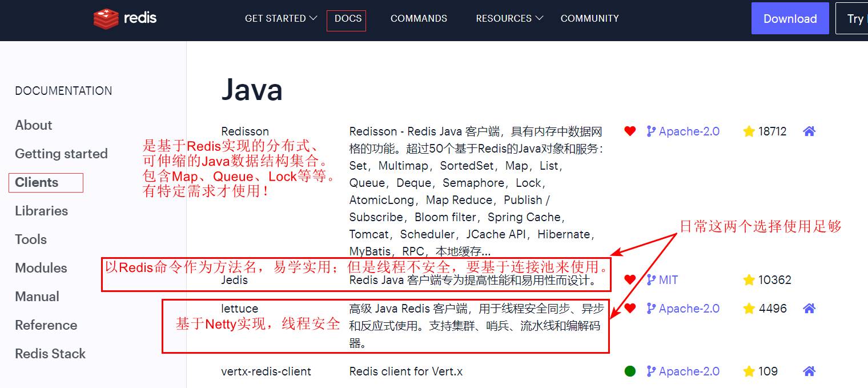Open vertx-redis-client homepage via home icon
Screen dimensions: 868x388
[x=809, y=371]
